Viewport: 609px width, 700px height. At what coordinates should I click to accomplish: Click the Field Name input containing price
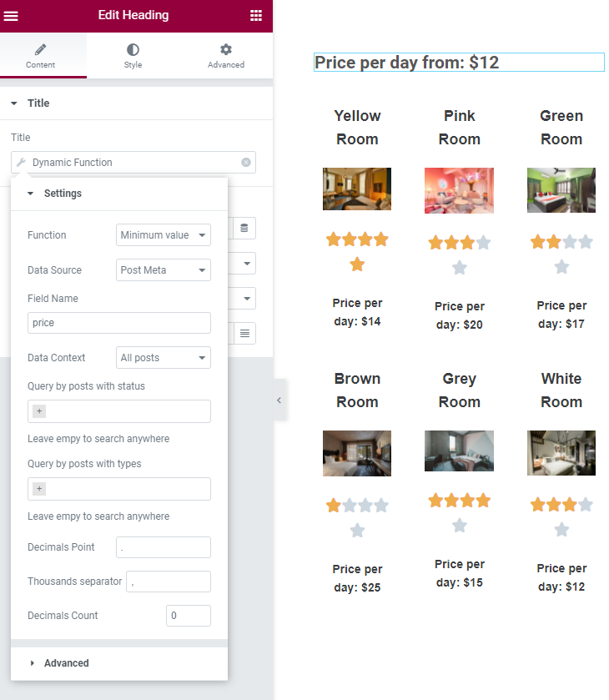coord(119,323)
